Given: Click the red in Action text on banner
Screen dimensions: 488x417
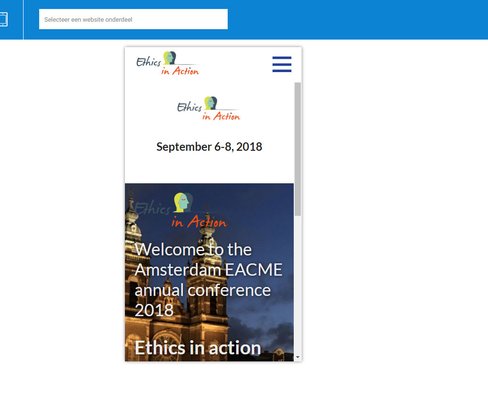Looking at the screenshot, I should coord(199,221).
